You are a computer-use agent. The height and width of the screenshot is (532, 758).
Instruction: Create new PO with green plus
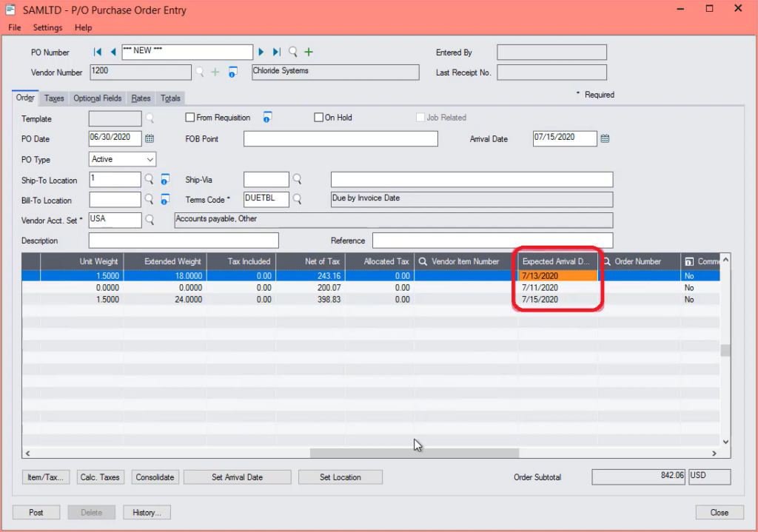[309, 52]
